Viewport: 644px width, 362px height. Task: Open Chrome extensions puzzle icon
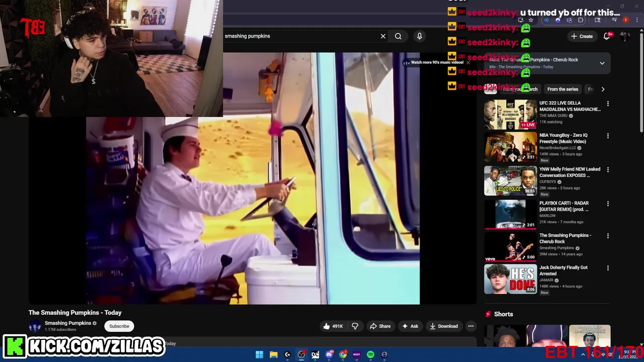point(581,20)
